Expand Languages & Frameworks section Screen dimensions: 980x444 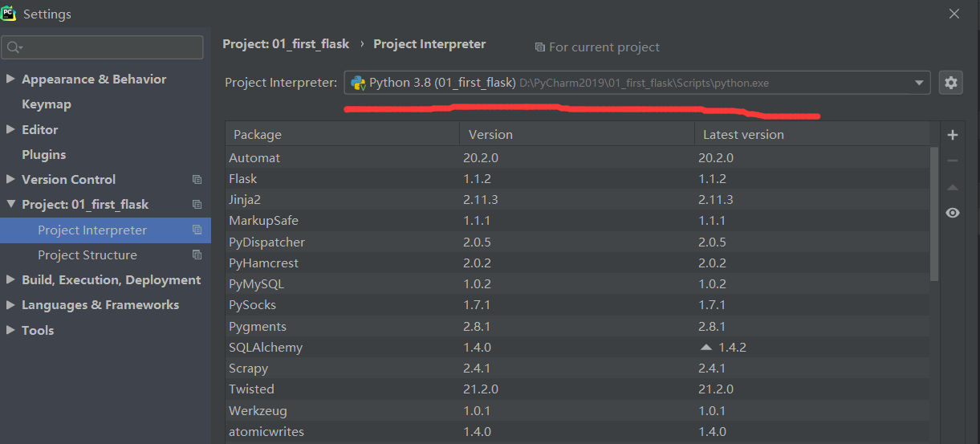10,305
